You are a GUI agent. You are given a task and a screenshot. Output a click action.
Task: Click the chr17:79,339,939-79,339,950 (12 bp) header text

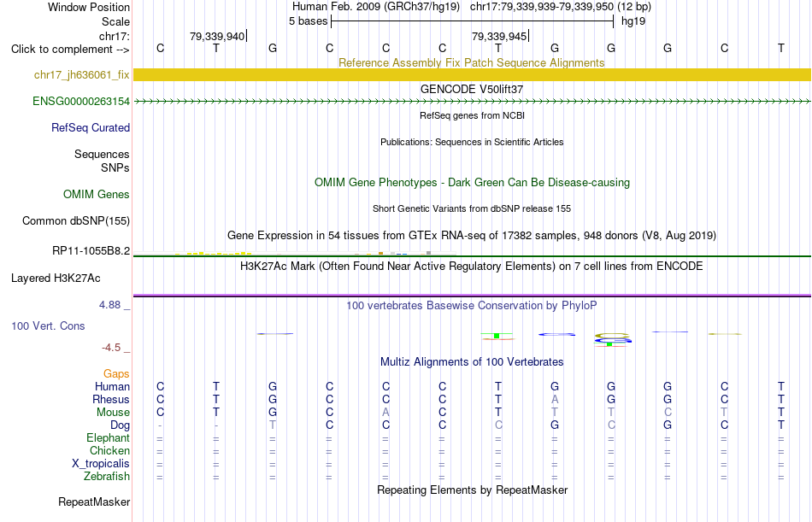click(x=561, y=7)
